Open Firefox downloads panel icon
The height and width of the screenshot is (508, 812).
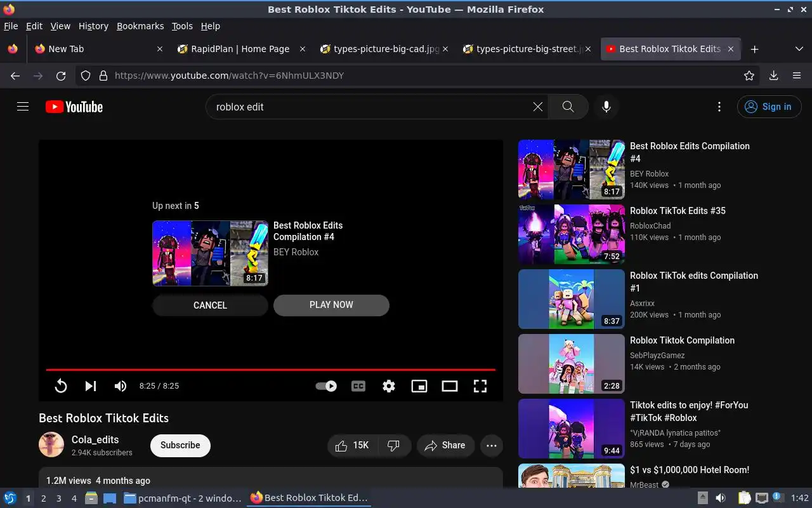[x=773, y=76]
